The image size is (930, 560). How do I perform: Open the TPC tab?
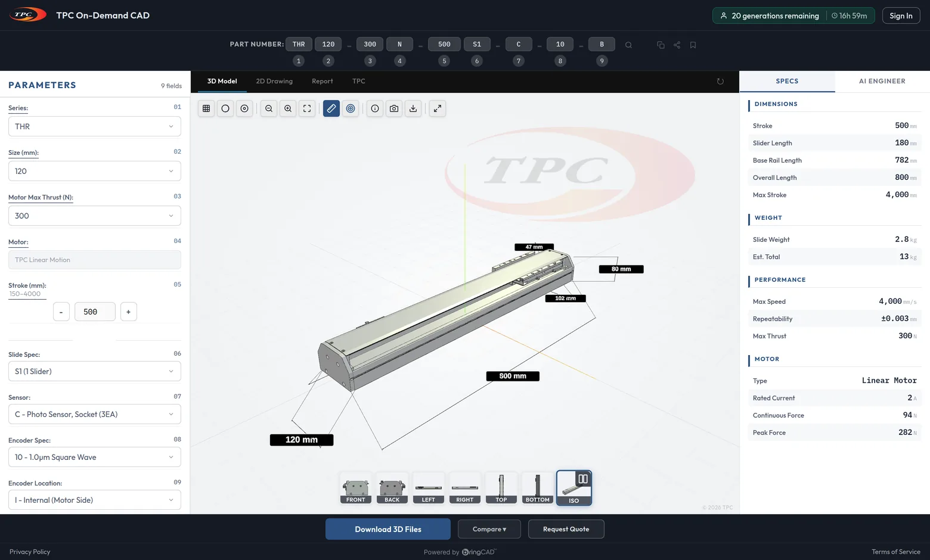click(359, 82)
